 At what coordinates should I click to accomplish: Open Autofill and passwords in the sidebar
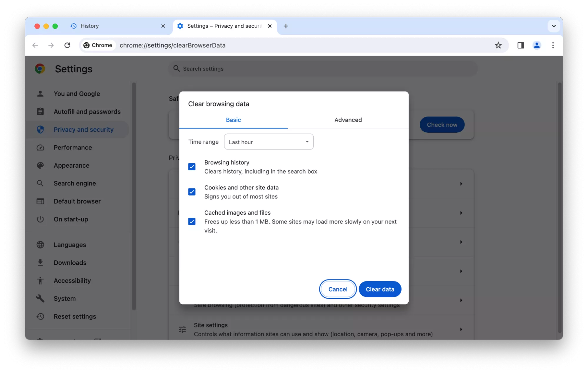77,111
